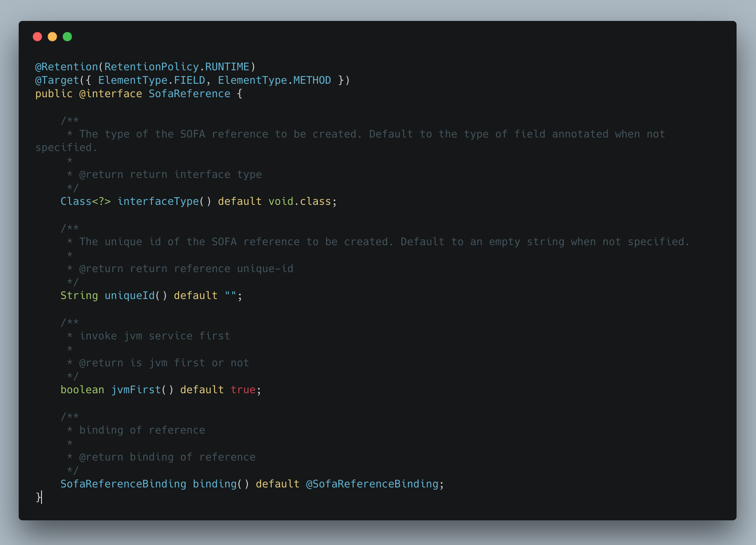756x545 pixels.
Task: Click '@return binding of reference' comment
Action: [168, 457]
